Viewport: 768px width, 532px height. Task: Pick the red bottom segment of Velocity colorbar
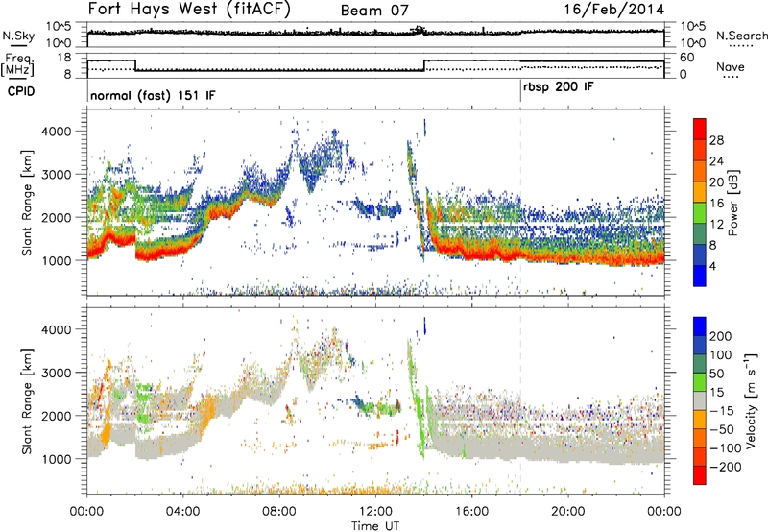[x=700, y=475]
